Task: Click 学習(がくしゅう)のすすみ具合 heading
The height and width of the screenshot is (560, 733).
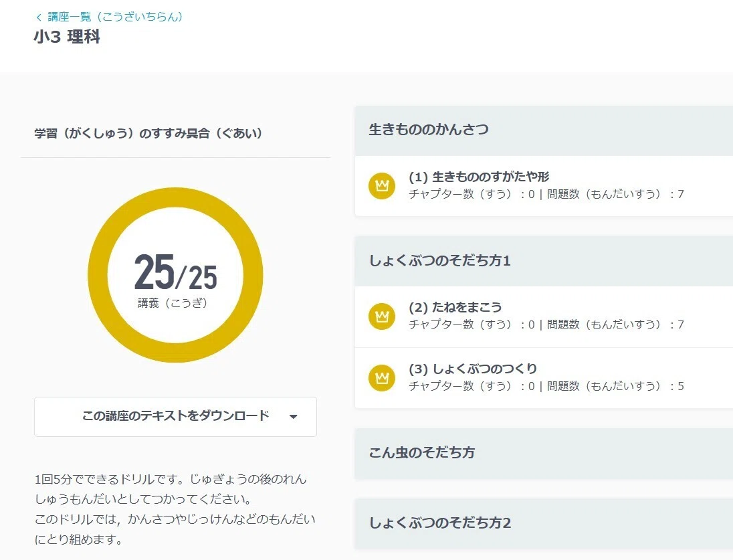Action: coord(148,133)
